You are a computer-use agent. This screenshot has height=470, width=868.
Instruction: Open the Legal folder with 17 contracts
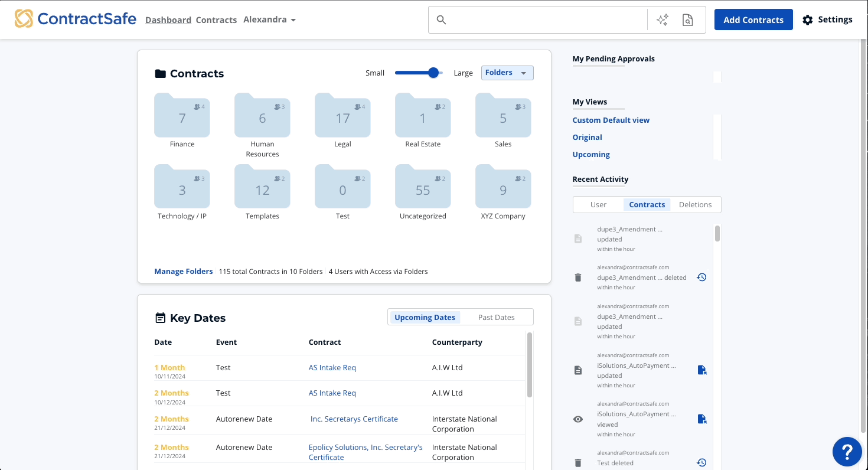point(342,116)
